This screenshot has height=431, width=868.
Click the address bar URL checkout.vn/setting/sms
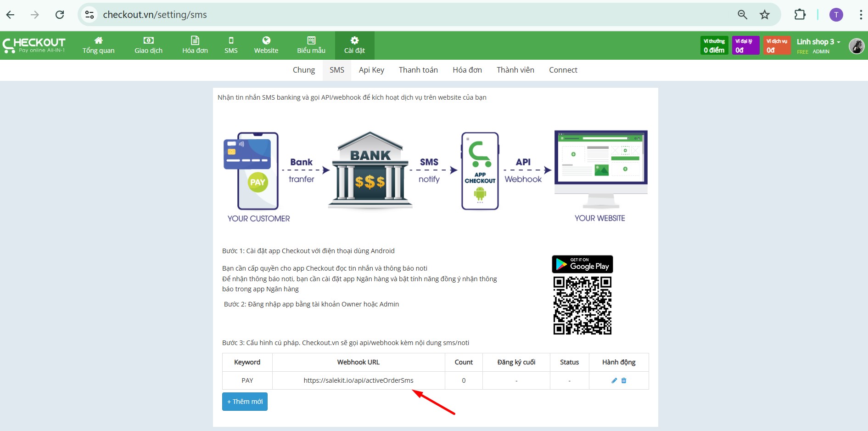pos(155,15)
